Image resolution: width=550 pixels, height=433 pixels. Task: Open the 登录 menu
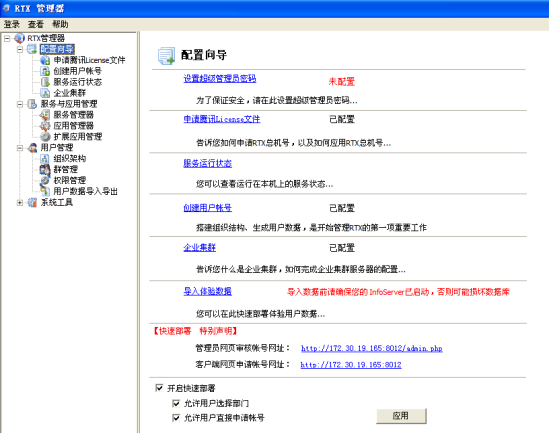(x=12, y=24)
